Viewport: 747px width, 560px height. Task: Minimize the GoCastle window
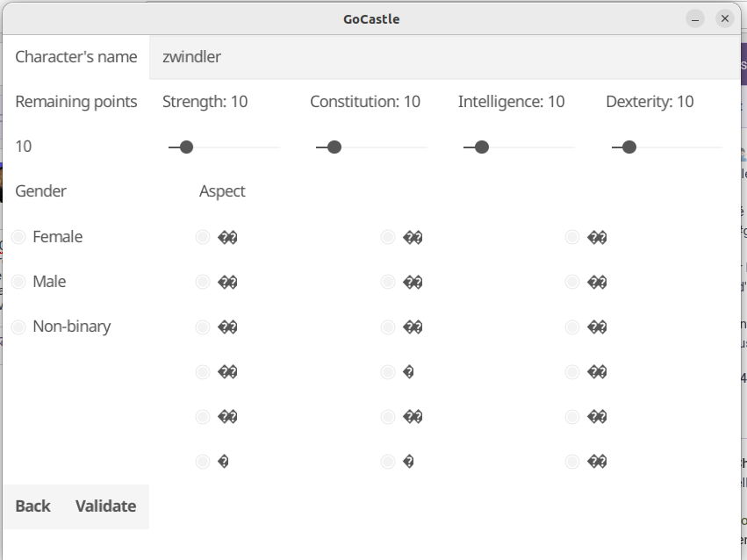click(x=695, y=18)
